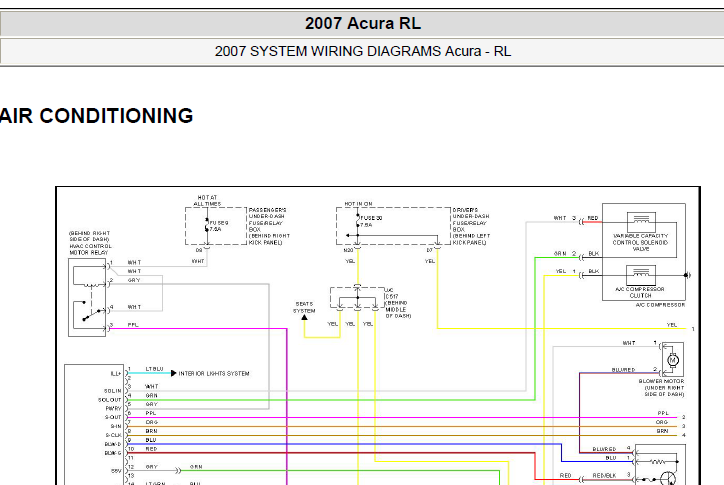Click the GRY wire label at relay pin 2
This screenshot has width=724, height=485.
point(134,280)
